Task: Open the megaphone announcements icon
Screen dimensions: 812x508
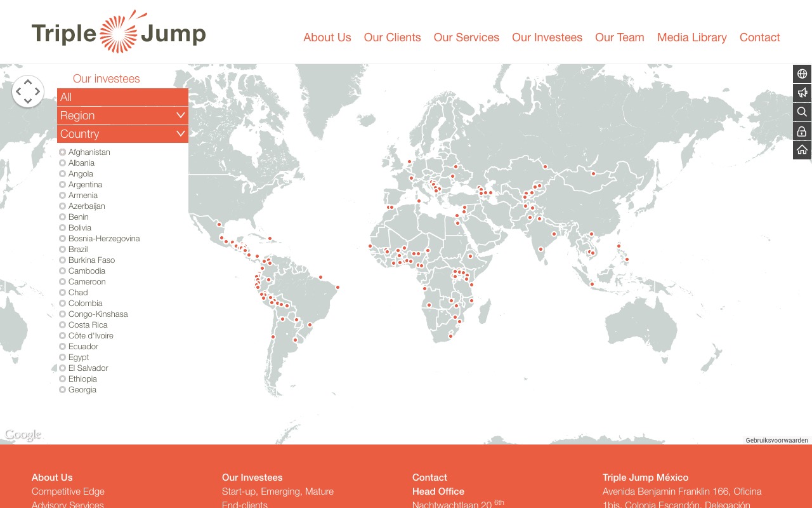Action: point(802,93)
